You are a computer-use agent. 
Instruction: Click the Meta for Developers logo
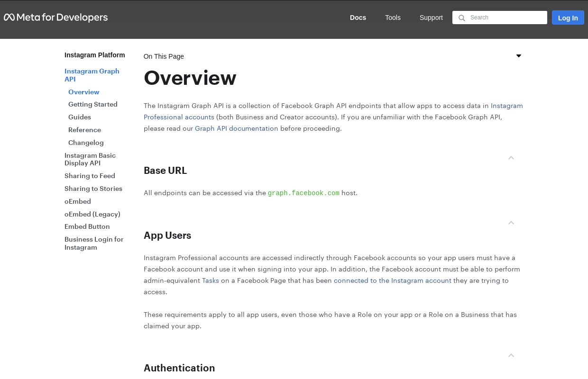coord(56,18)
